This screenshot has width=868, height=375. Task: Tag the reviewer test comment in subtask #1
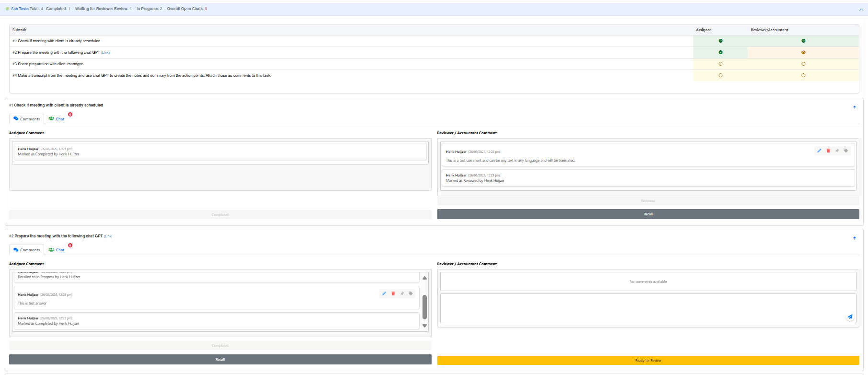846,151
